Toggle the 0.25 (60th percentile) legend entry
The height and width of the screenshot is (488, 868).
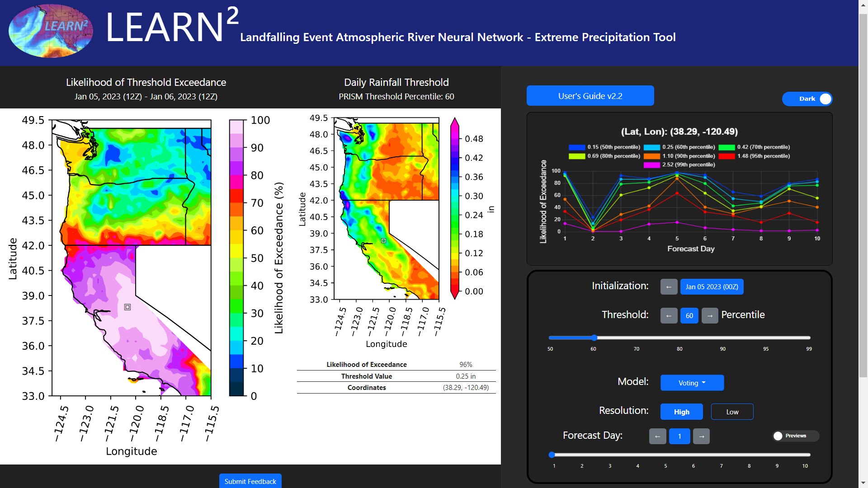[679, 147]
